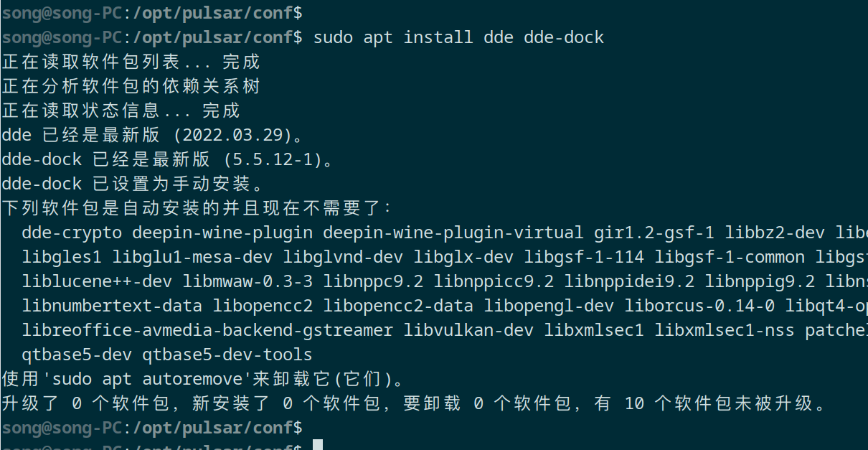Click the dde-dock version text (5.5.12-1)
868x450 pixels.
(268, 159)
